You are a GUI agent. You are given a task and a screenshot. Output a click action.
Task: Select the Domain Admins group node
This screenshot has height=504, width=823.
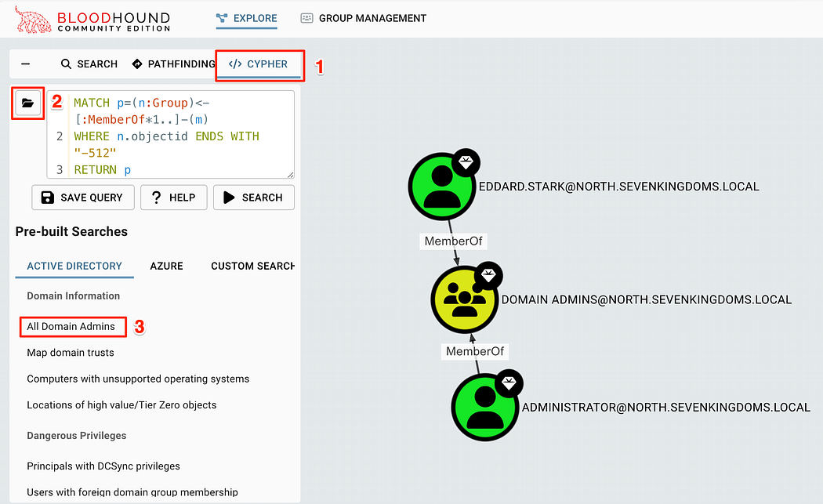[x=465, y=299]
